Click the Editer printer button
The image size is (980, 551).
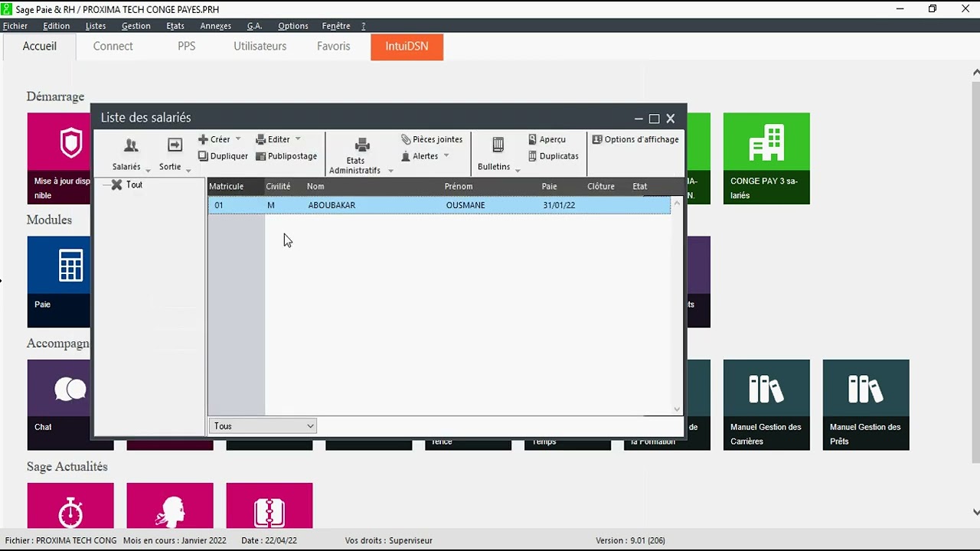point(273,139)
